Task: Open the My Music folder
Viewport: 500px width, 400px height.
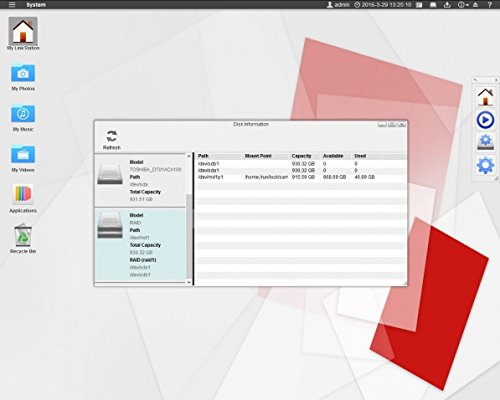Action: [x=23, y=118]
